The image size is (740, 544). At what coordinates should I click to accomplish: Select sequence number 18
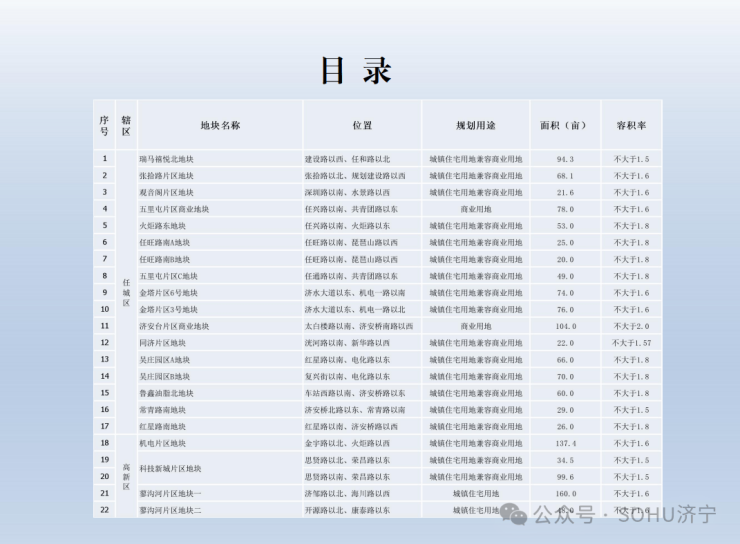pos(105,443)
